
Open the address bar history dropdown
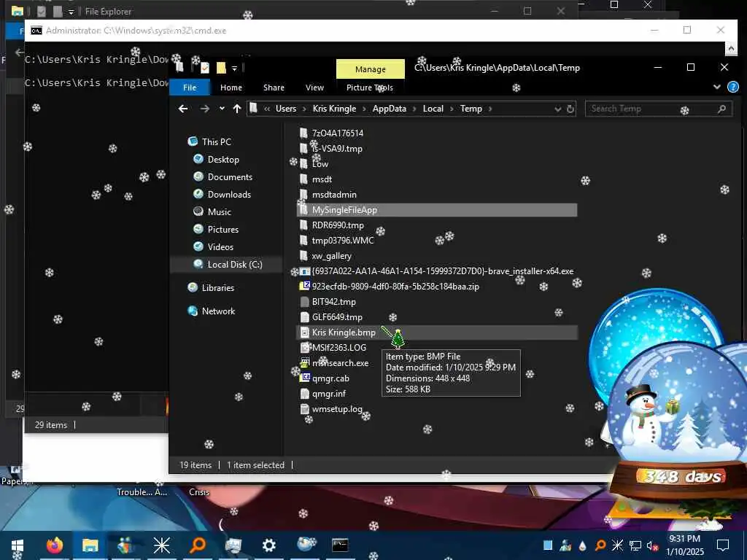557,109
